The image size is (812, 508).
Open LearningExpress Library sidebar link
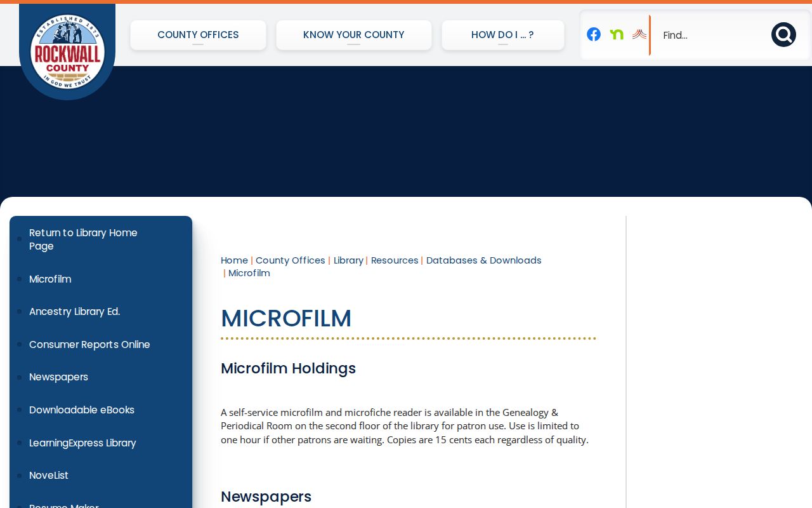[82, 443]
